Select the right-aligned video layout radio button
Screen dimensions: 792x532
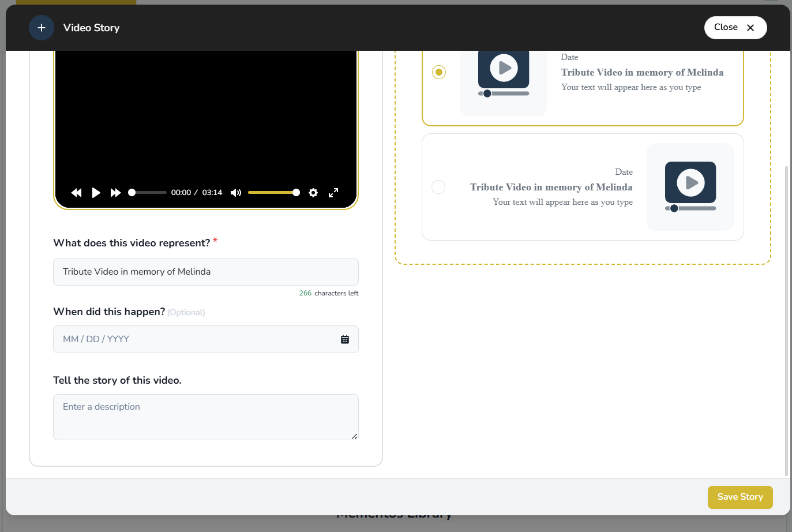438,187
